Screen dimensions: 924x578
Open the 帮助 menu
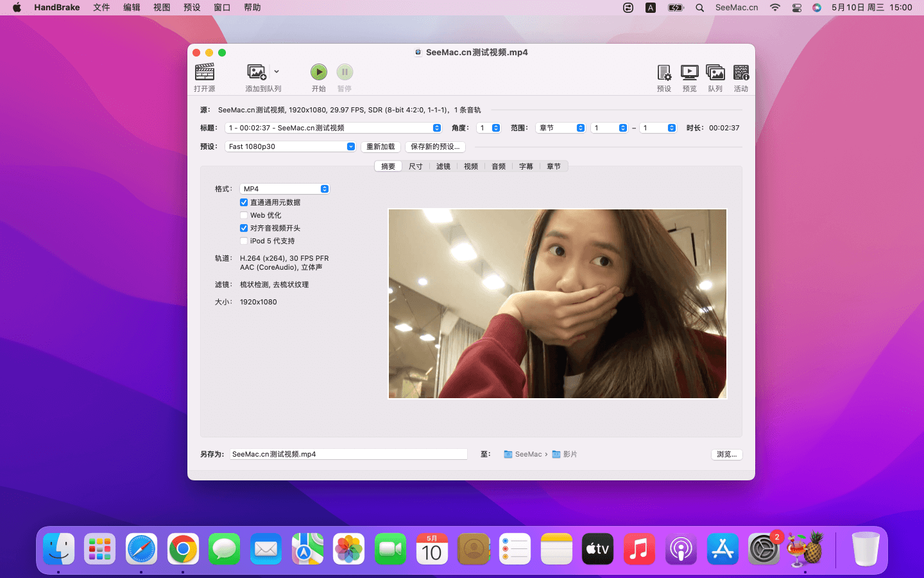coord(252,8)
